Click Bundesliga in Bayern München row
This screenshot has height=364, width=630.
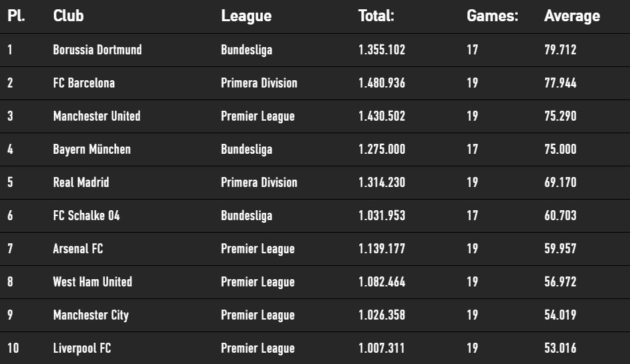pos(247,150)
